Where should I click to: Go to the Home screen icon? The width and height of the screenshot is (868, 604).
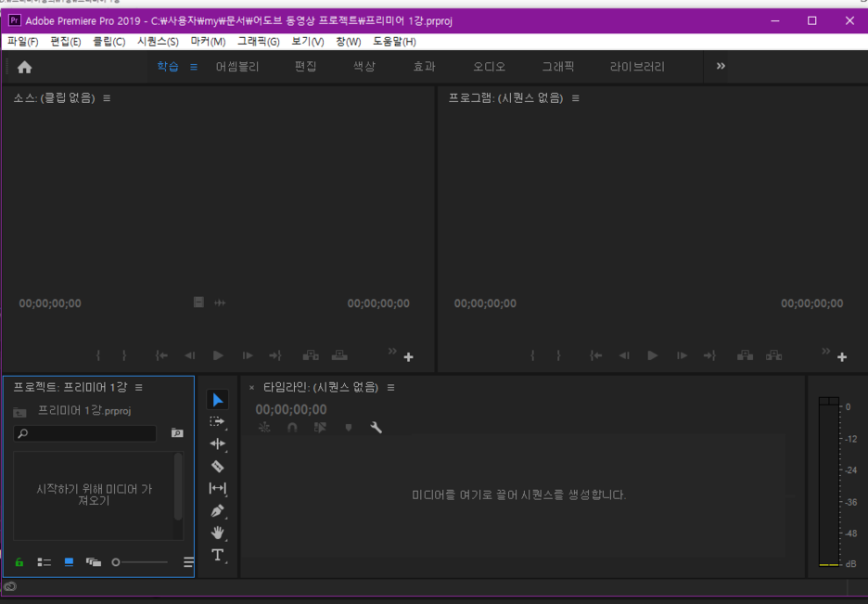point(24,68)
